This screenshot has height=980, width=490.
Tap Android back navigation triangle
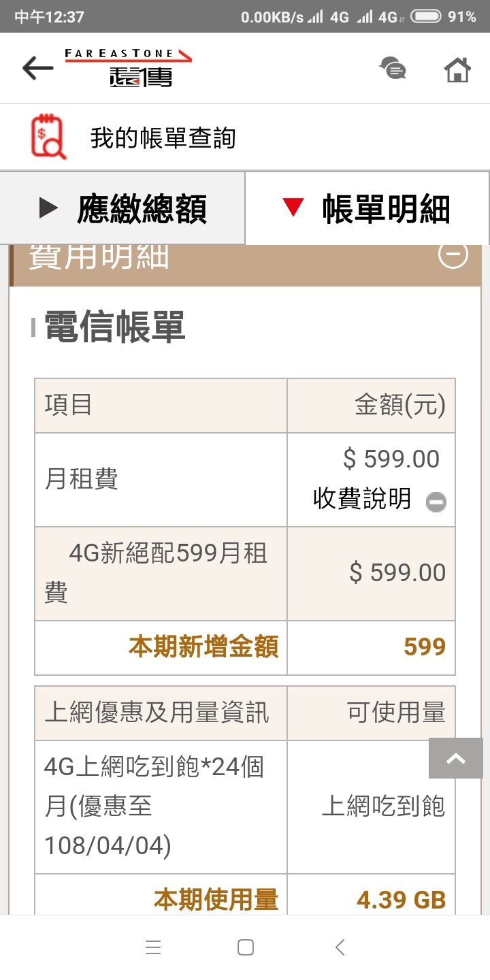coord(340,947)
